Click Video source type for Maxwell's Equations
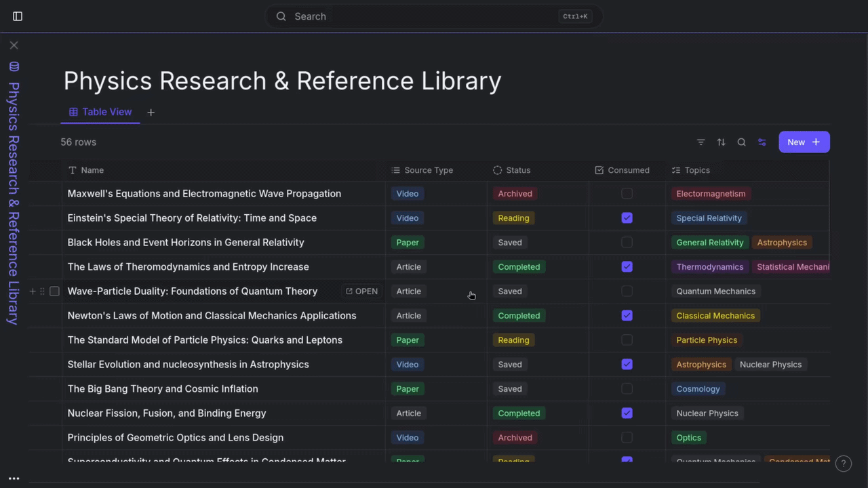The width and height of the screenshot is (868, 488). (408, 194)
